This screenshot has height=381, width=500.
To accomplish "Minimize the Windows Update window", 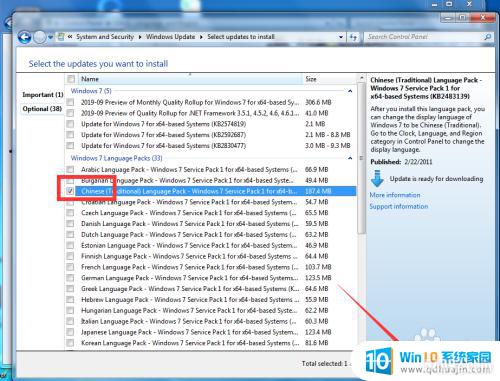I will [x=449, y=18].
